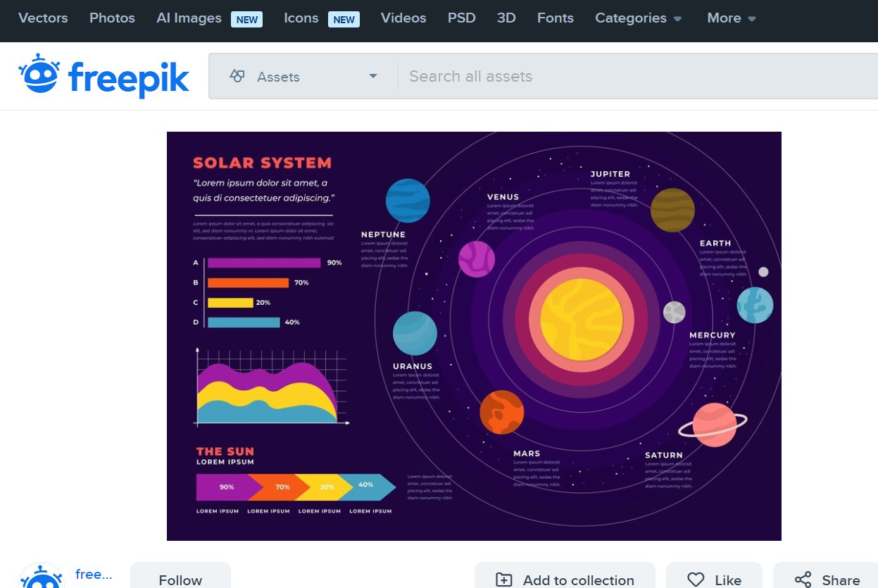Click the Add to collection button
This screenshot has width=878, height=588.
pyautogui.click(x=565, y=579)
